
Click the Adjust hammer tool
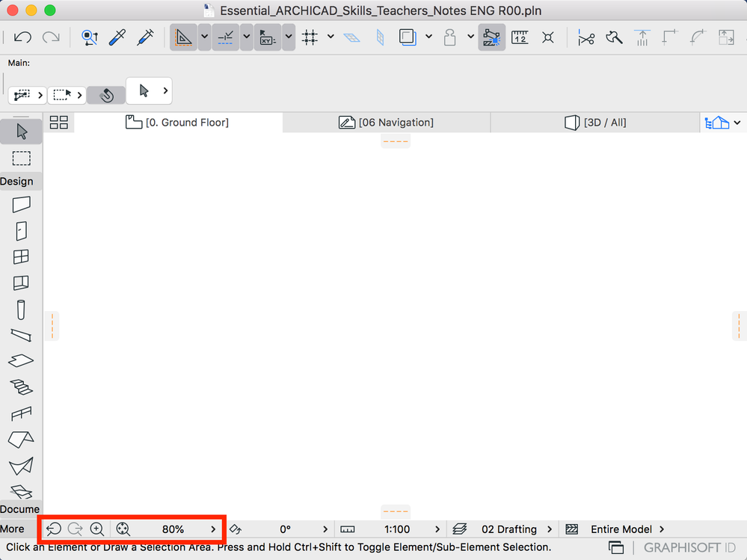click(x=614, y=37)
